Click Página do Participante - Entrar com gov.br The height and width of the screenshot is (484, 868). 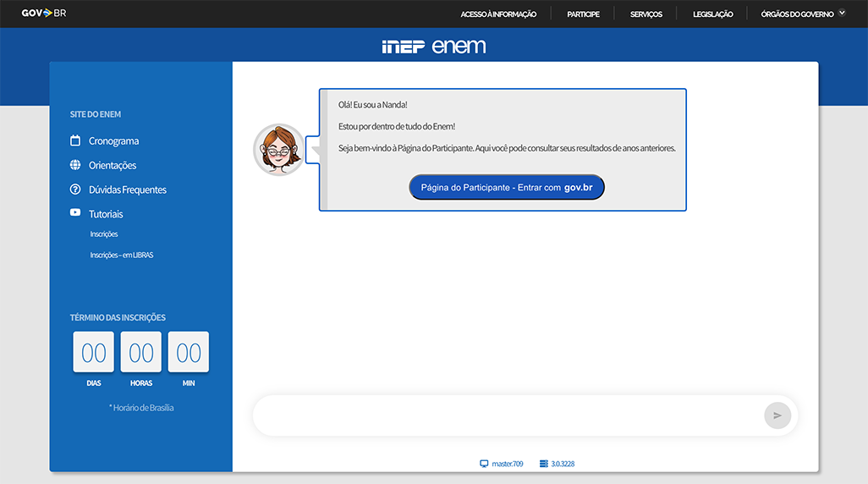[x=507, y=187]
